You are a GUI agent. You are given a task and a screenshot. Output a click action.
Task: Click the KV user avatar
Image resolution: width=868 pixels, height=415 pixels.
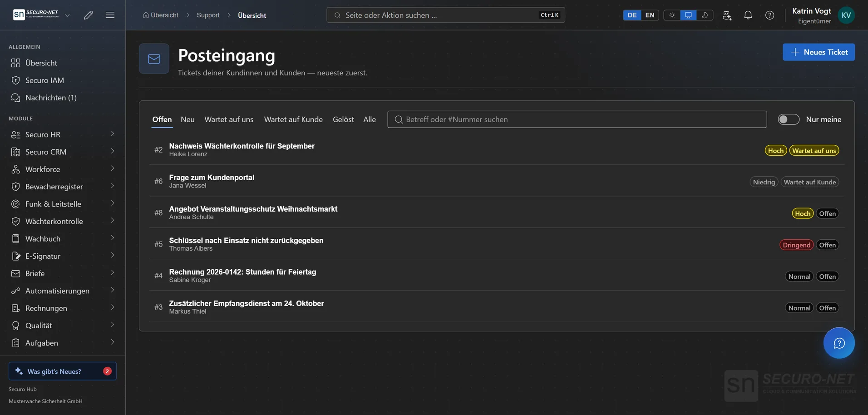(x=846, y=15)
